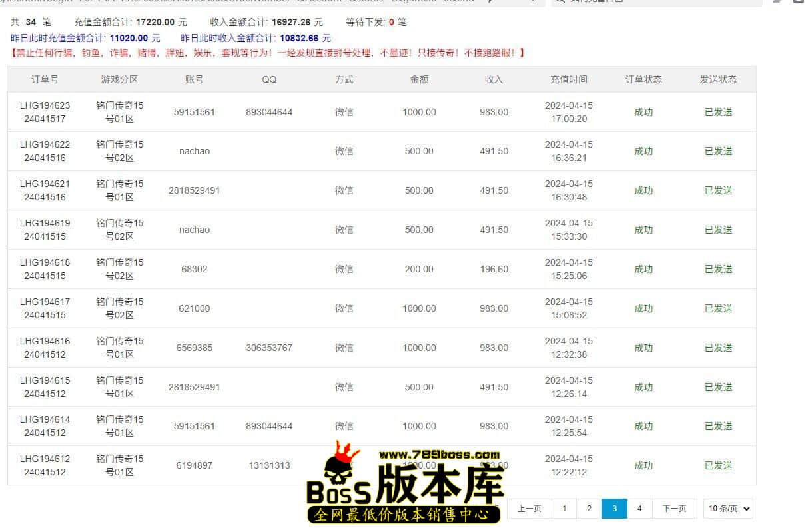Select page 2 in pagination
812x528 pixels.
click(589, 509)
